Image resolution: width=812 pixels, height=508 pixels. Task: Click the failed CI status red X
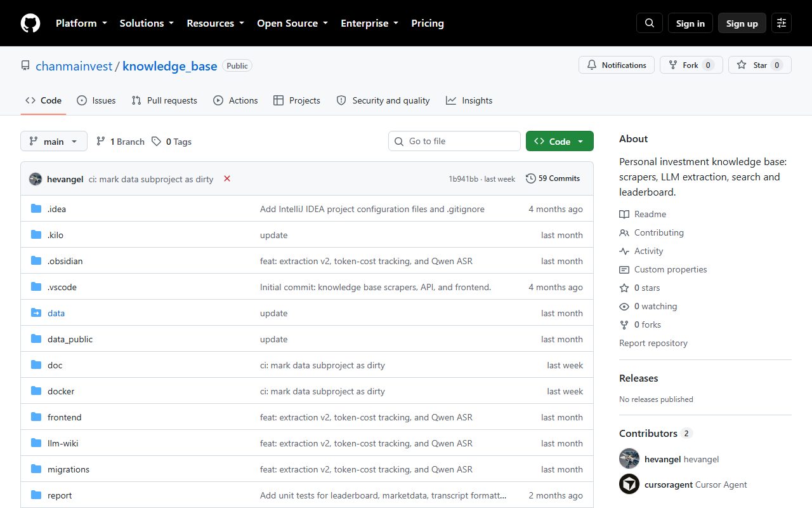click(x=227, y=178)
